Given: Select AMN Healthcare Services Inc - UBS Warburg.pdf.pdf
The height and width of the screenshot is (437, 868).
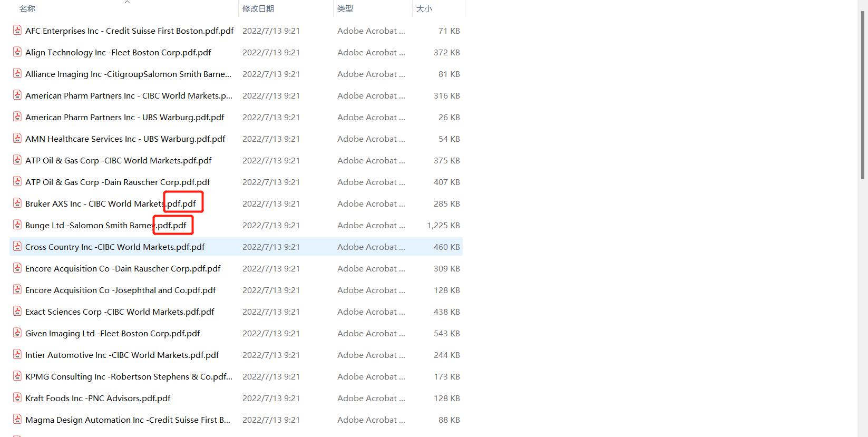Looking at the screenshot, I should coord(125,139).
